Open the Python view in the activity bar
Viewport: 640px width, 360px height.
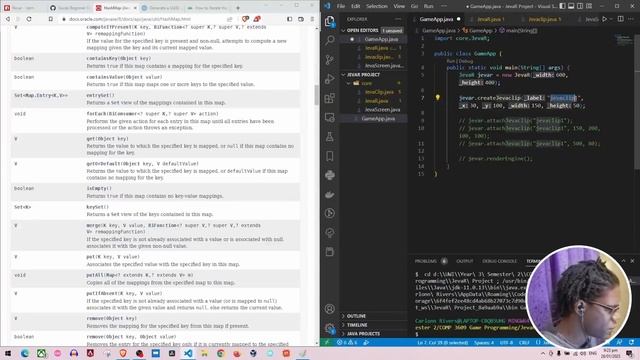point(330,175)
